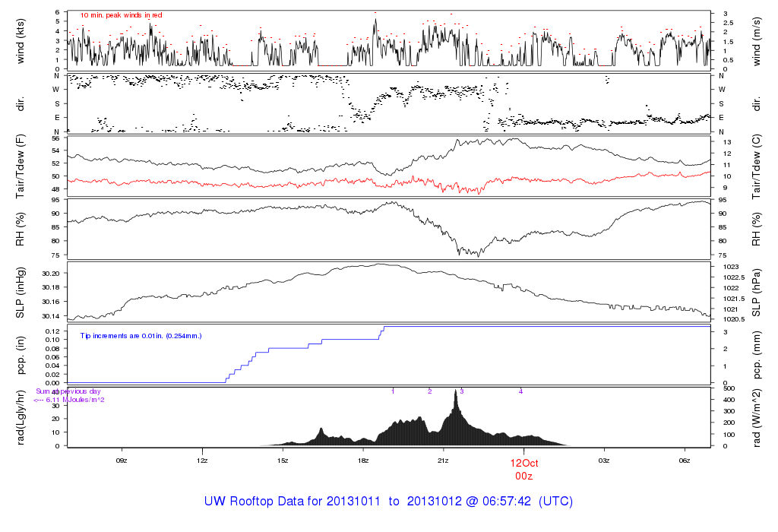Click the red 12Oct date label

[523, 463]
